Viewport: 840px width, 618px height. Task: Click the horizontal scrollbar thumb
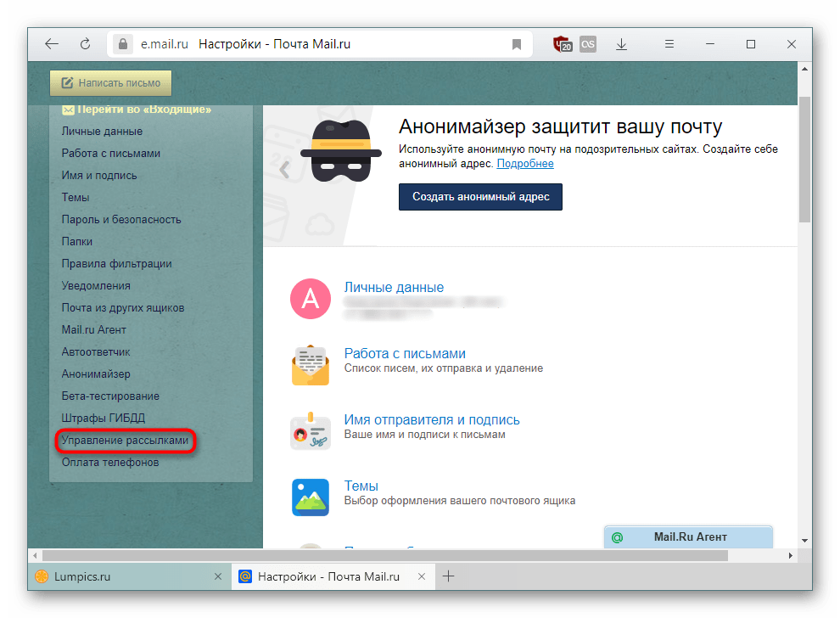384,555
